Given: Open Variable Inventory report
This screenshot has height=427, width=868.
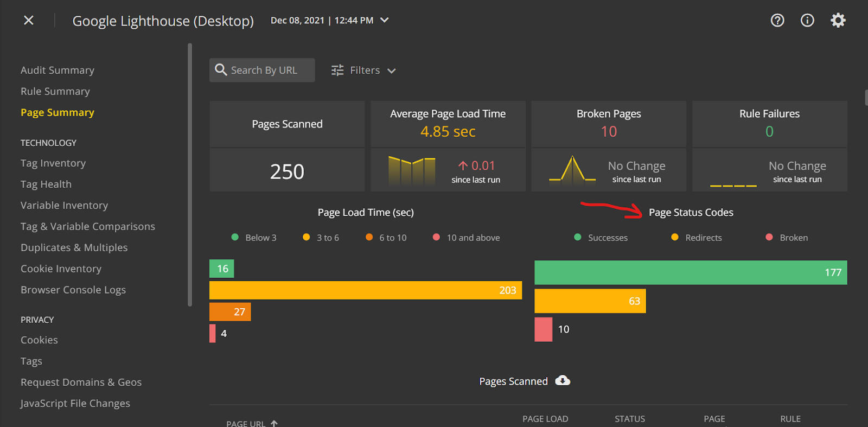Looking at the screenshot, I should (65, 205).
